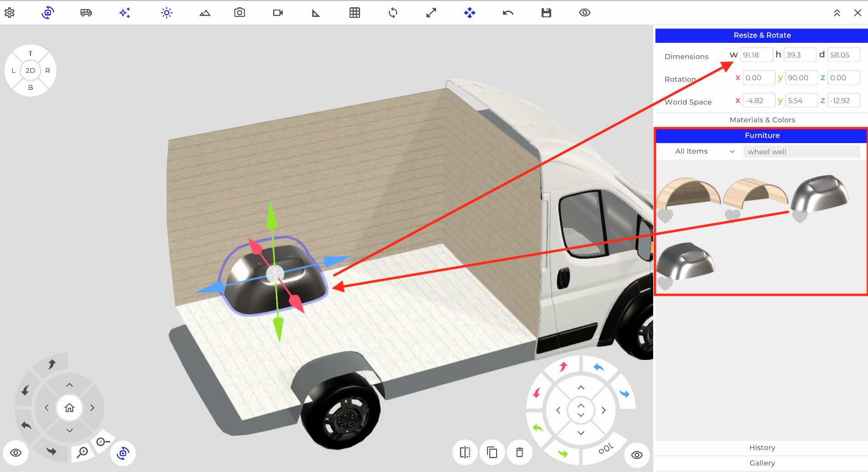Open the grid view icon

(355, 13)
